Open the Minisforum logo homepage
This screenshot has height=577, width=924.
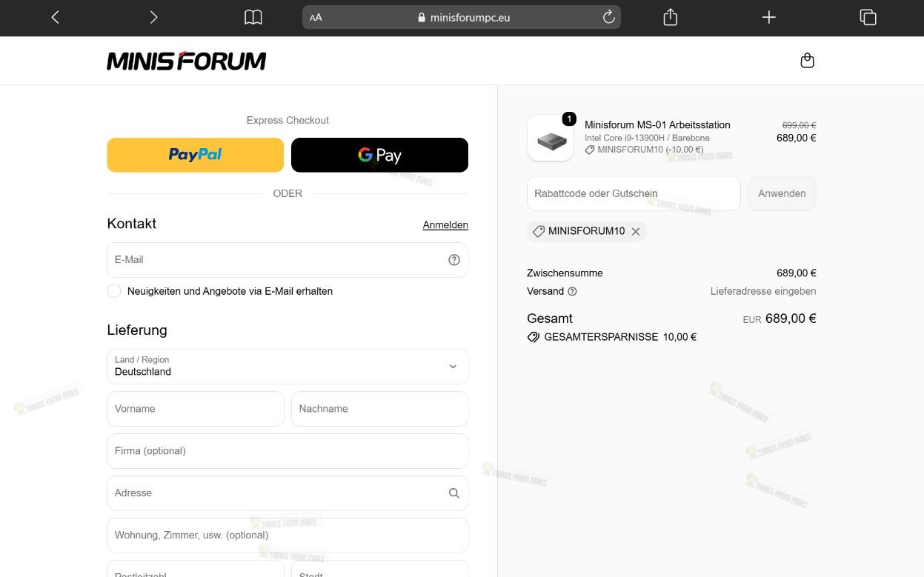click(186, 61)
